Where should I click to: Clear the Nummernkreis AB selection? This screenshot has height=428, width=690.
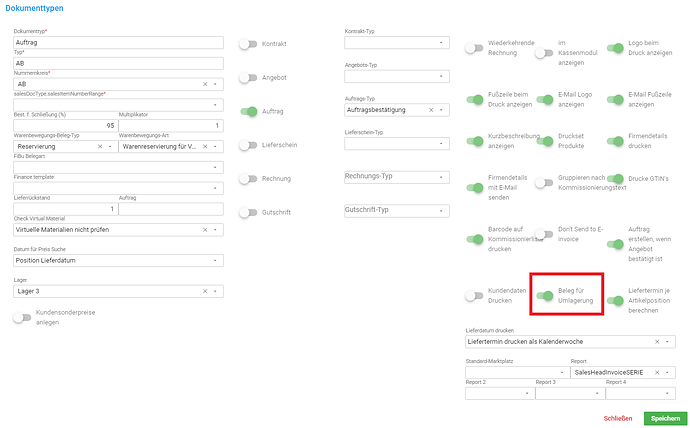tap(205, 84)
